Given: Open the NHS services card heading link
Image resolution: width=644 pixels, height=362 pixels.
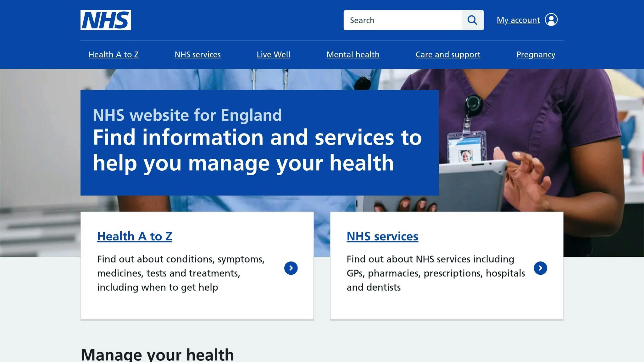Looking at the screenshot, I should tap(382, 236).
